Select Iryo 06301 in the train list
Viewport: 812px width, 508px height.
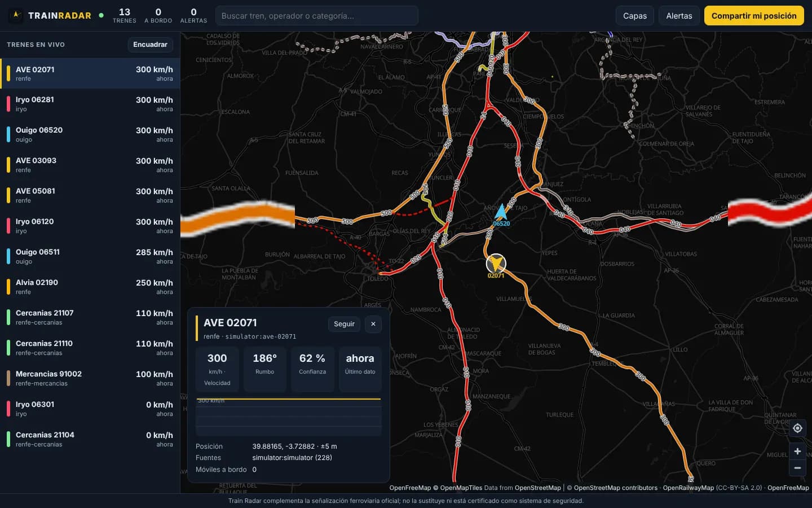pyautogui.click(x=90, y=409)
